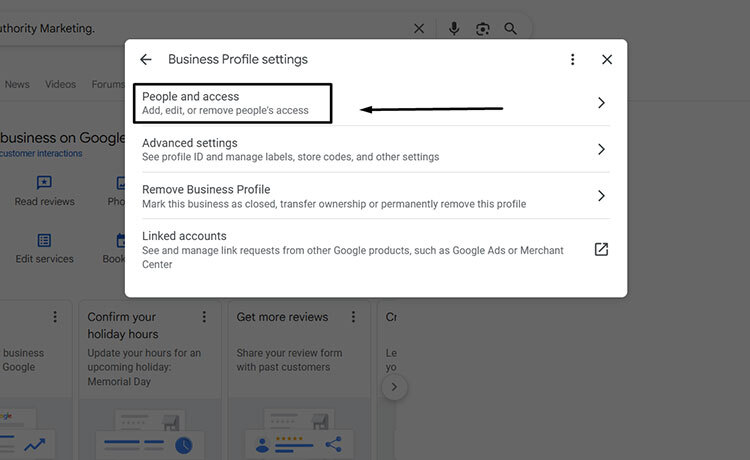Go back using the dialog's arrow icon

146,59
